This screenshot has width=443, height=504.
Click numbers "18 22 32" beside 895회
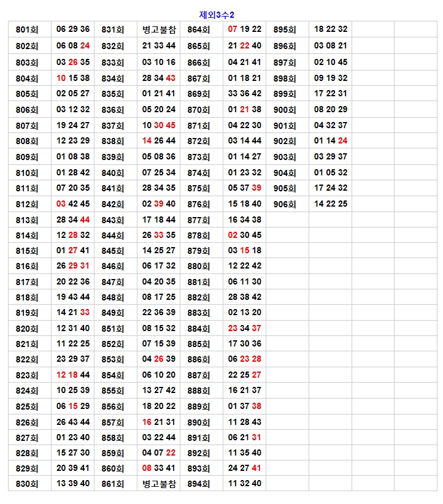[x=330, y=29]
